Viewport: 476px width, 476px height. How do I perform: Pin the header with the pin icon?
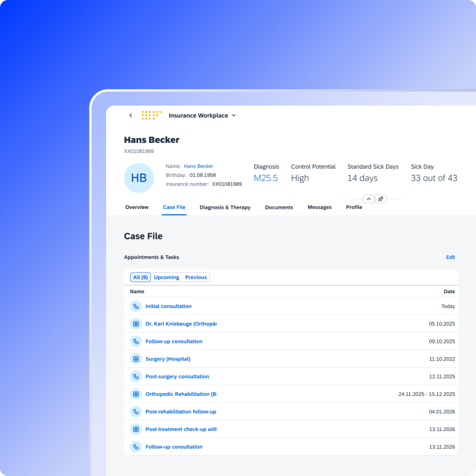tap(381, 199)
